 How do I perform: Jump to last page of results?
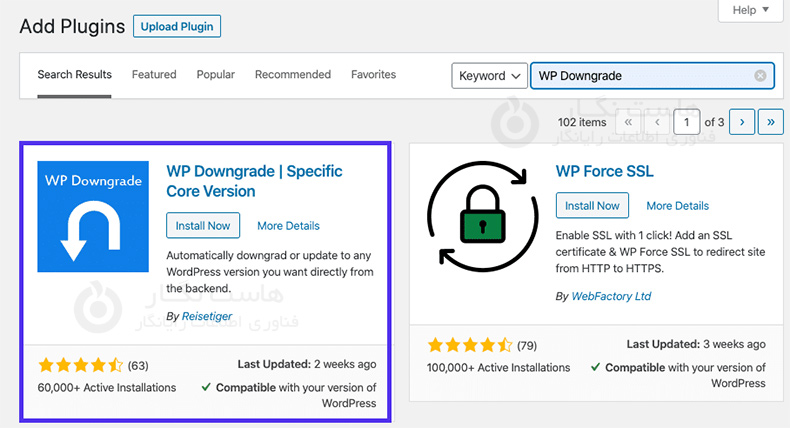pos(770,122)
